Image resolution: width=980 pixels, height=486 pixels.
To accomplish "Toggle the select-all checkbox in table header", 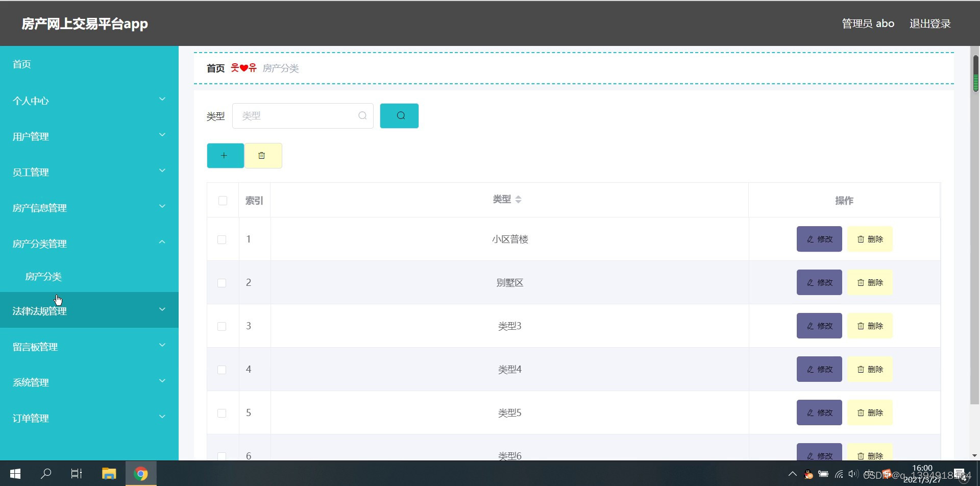I will pyautogui.click(x=223, y=201).
